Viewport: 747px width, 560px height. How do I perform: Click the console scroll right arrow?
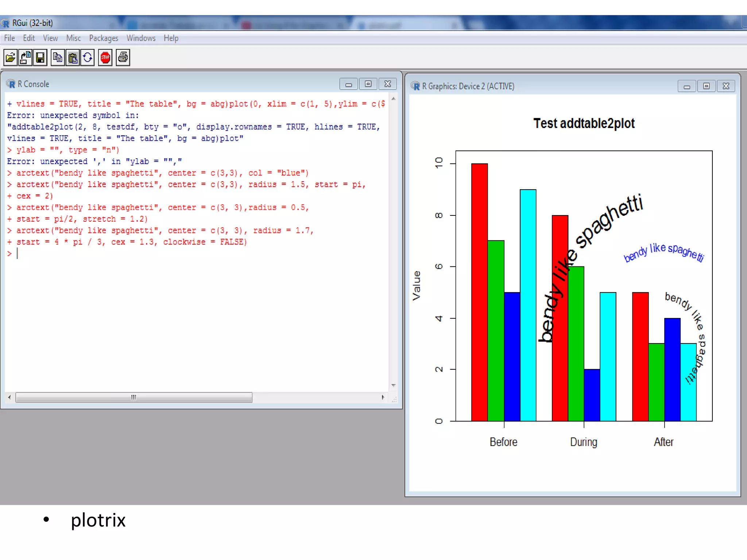pos(383,397)
